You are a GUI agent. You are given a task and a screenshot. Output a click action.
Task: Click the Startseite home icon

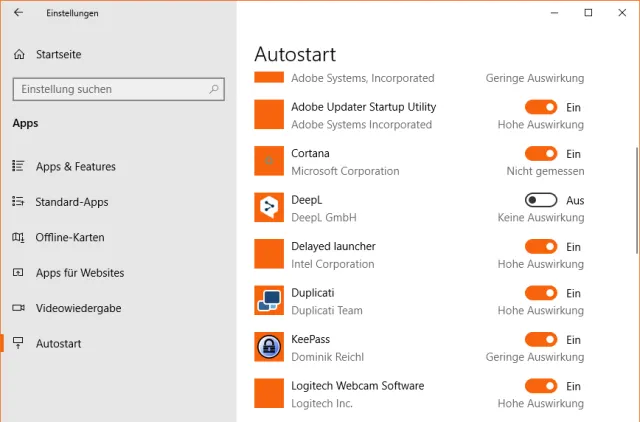pos(19,54)
